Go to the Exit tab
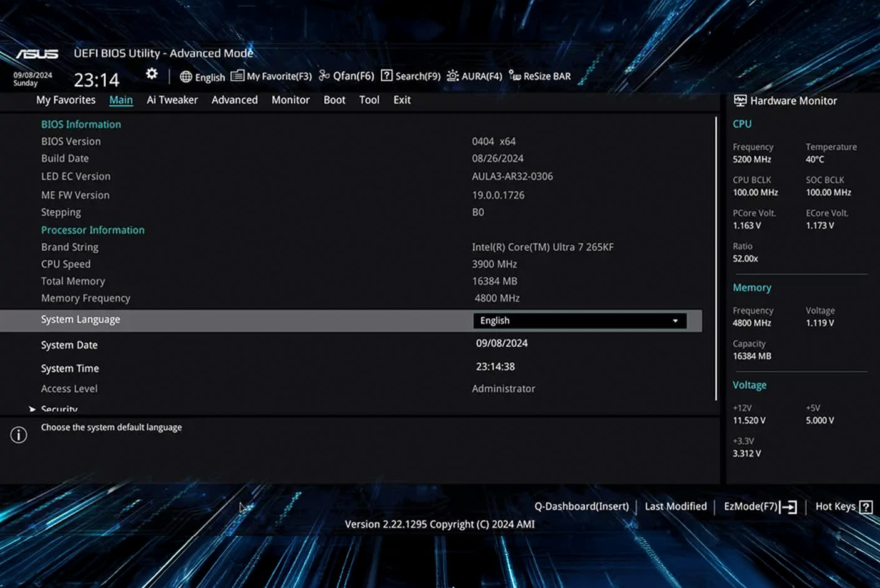The image size is (880, 588). pyautogui.click(x=402, y=100)
